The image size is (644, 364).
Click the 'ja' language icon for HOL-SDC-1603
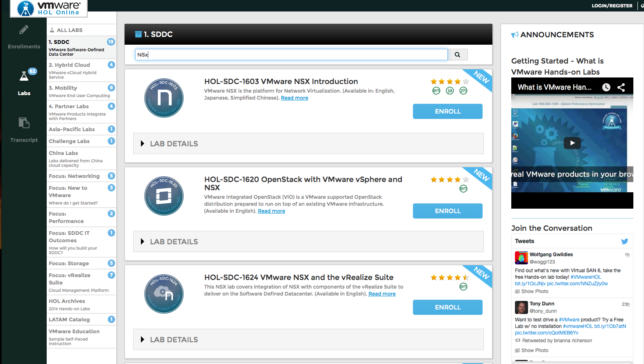click(x=450, y=91)
